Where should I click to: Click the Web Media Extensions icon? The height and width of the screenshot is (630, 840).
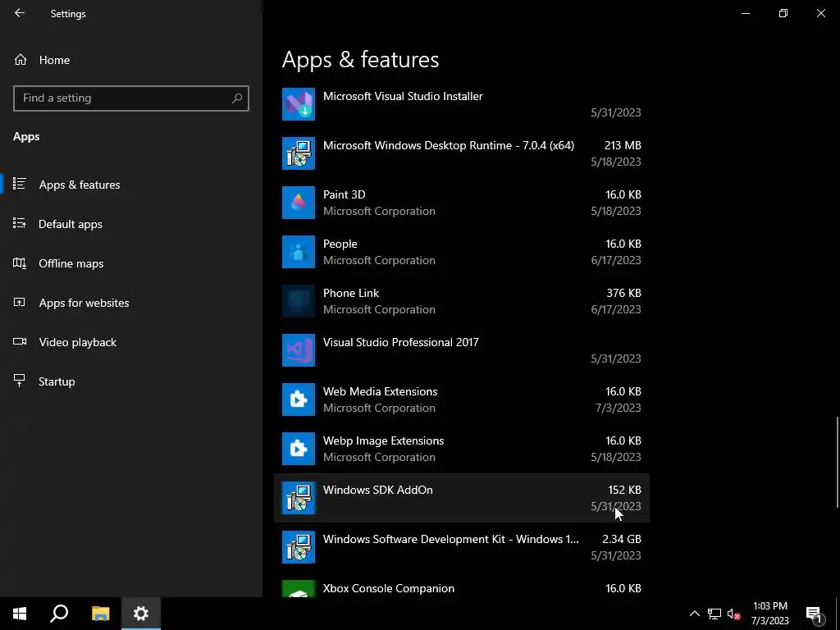pos(299,399)
